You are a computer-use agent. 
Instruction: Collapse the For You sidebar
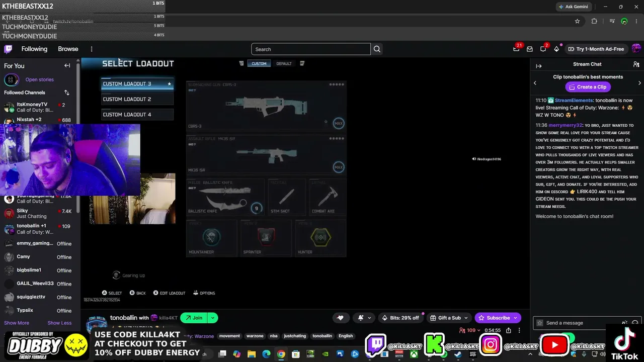(x=67, y=66)
